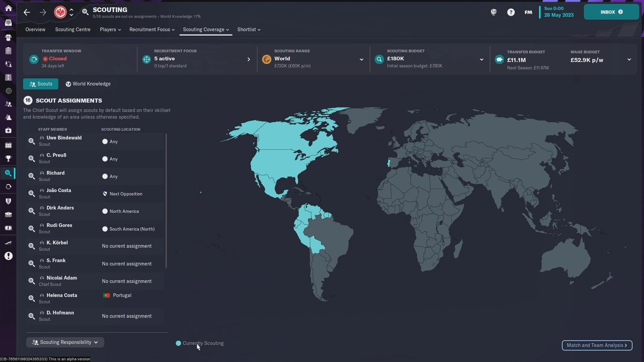Select scout C. Preuß name
644x362 pixels.
pyautogui.click(x=56, y=155)
